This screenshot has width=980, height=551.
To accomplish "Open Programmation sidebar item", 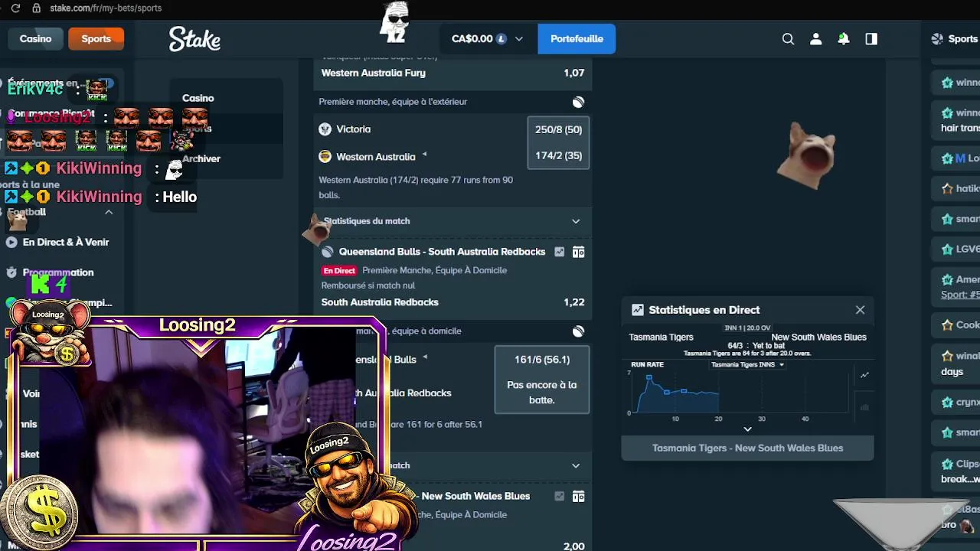I will [58, 272].
